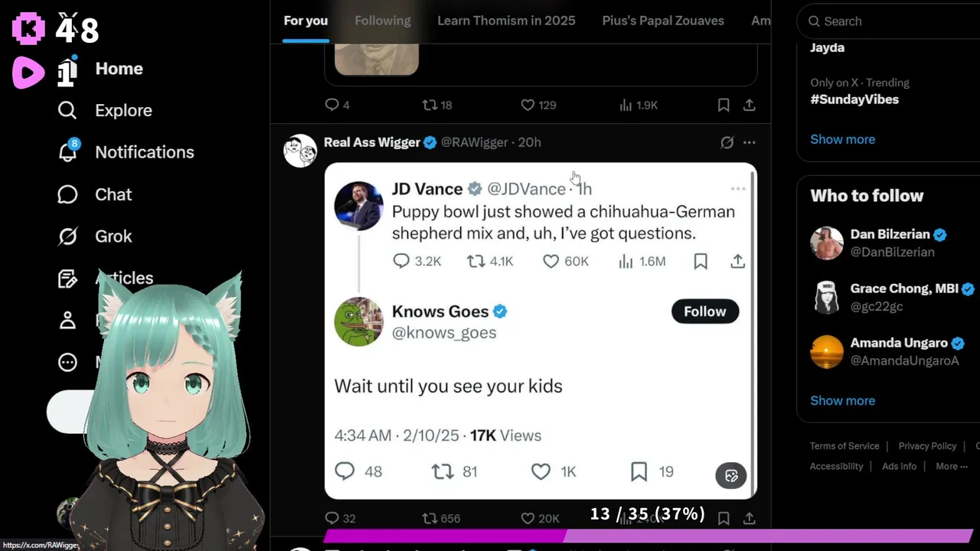
Task: Switch to the Following tab
Action: [x=383, y=21]
